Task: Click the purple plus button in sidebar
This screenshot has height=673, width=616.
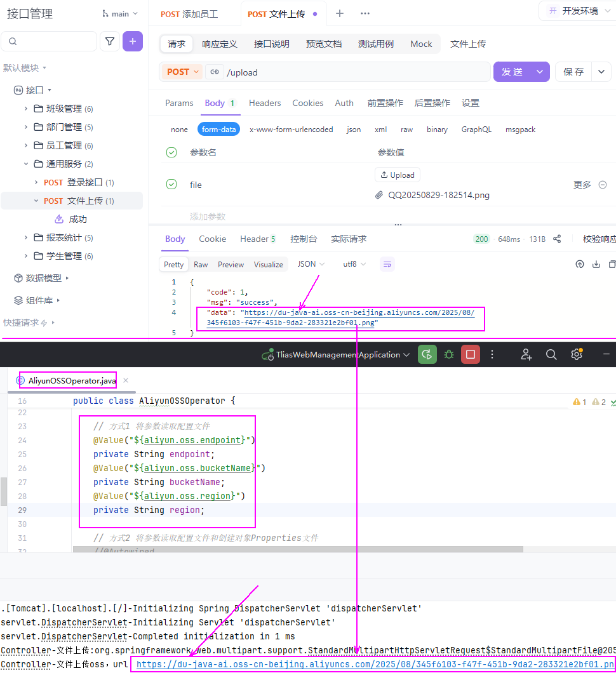Action: [x=132, y=41]
